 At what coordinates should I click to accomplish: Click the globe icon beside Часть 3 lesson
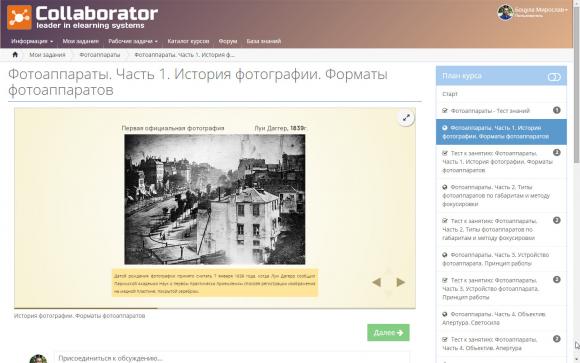445,255
